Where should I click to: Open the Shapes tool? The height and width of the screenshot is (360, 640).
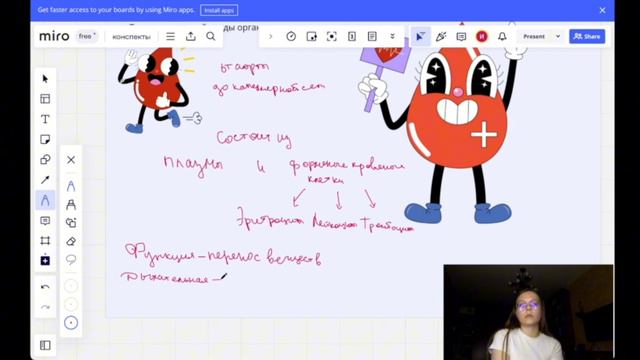[45, 160]
